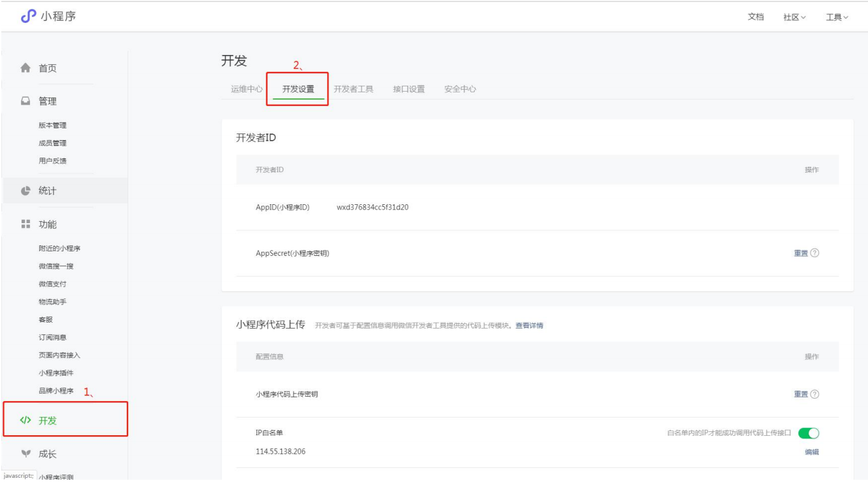Open the 文档 link in header
868x483 pixels.
pos(755,17)
